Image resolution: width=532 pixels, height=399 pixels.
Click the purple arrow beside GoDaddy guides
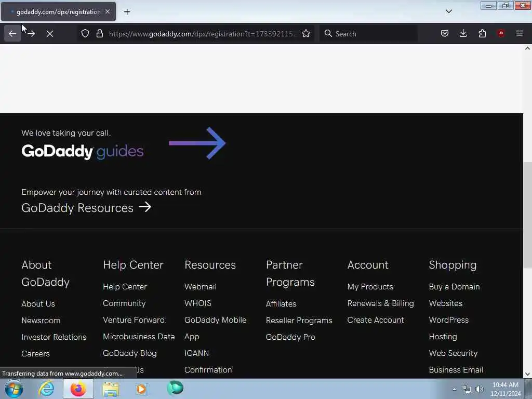point(197,143)
